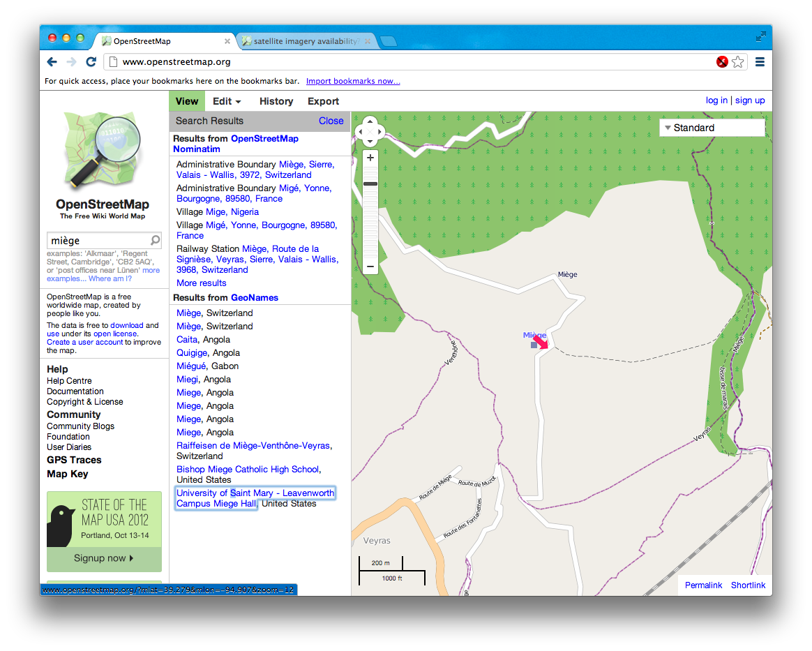Click in the miège search field
The image size is (812, 651).
[x=98, y=241]
